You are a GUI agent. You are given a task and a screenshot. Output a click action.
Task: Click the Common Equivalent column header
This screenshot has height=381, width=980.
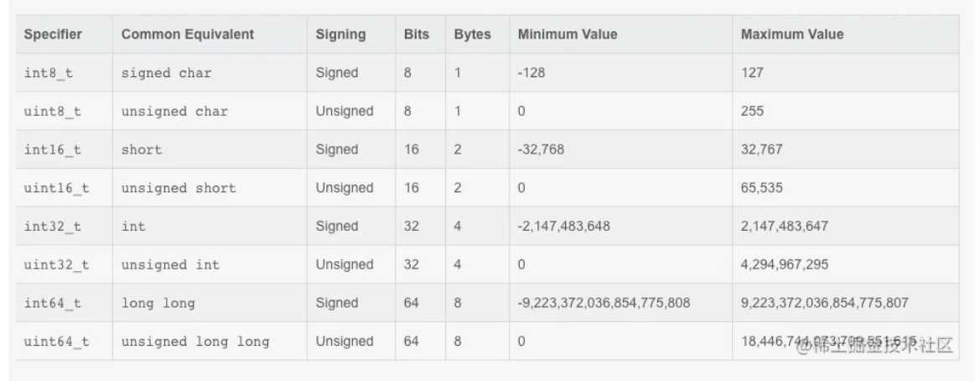(187, 34)
